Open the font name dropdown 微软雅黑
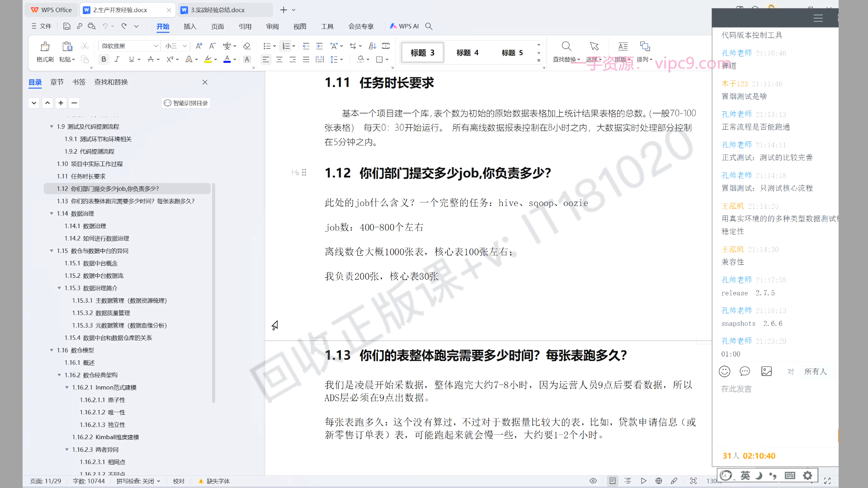The height and width of the screenshot is (488, 868). (156, 46)
